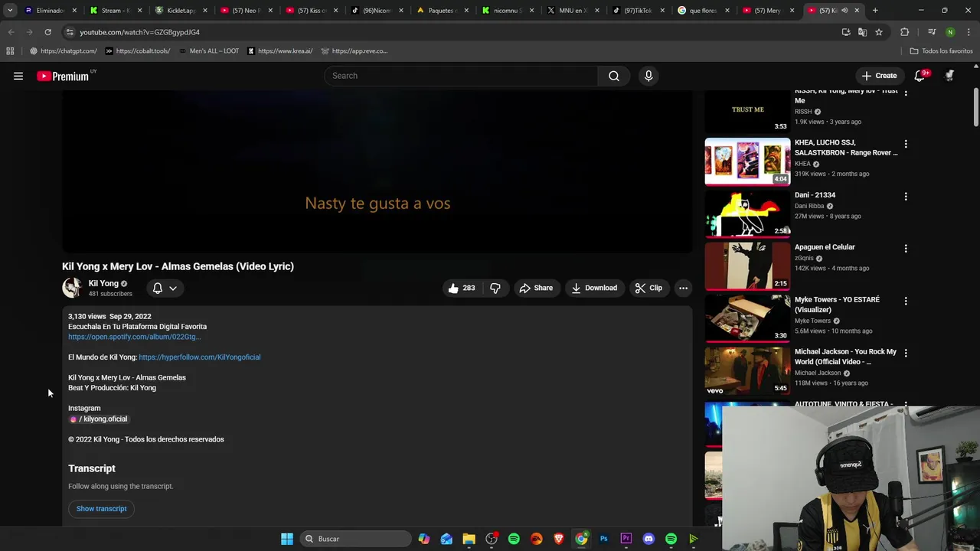The image size is (980, 551).
Task: Click the translate page icon
Action: pos(862,32)
